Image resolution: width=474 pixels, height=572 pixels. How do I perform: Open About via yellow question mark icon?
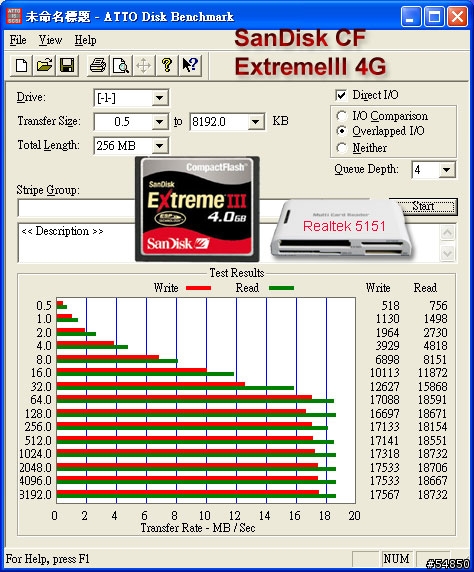point(167,66)
